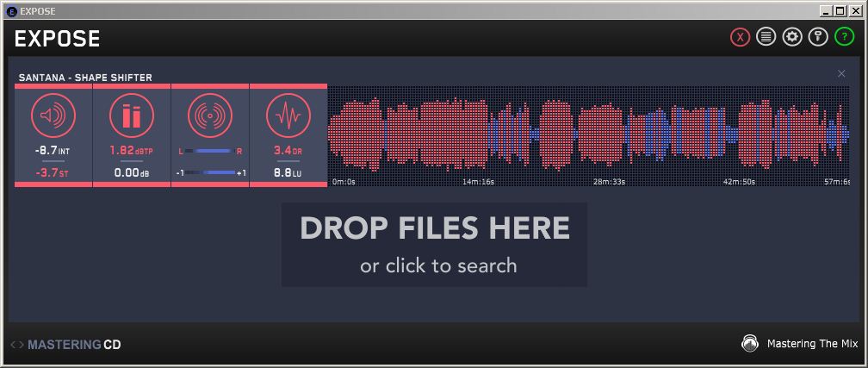Click the key license icon

click(818, 37)
